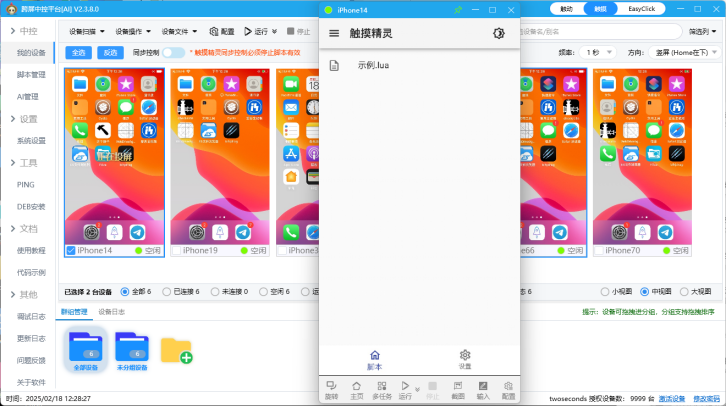Open the 筛选列 dropdown
The image size is (726, 406).
(701, 31)
